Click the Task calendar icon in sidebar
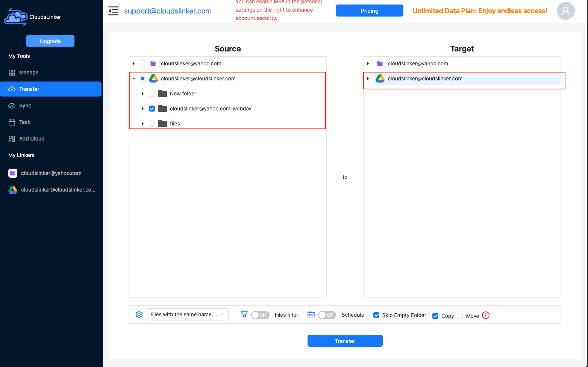 [12, 122]
